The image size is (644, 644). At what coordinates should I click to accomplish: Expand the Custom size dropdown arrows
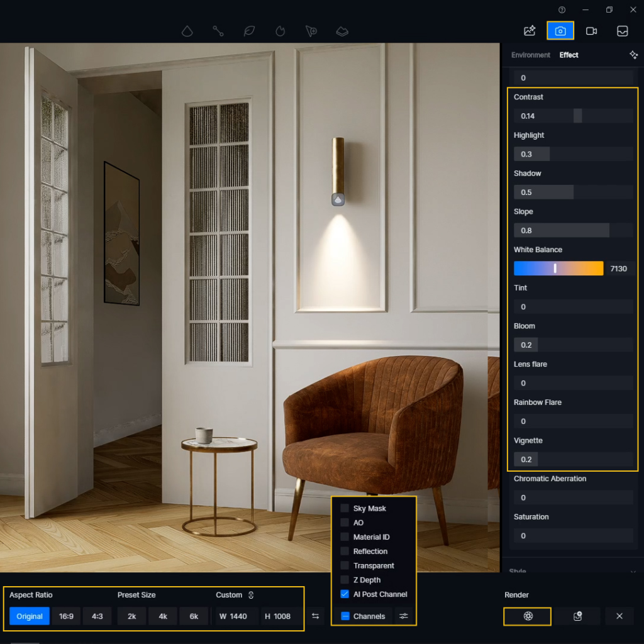pos(251,595)
